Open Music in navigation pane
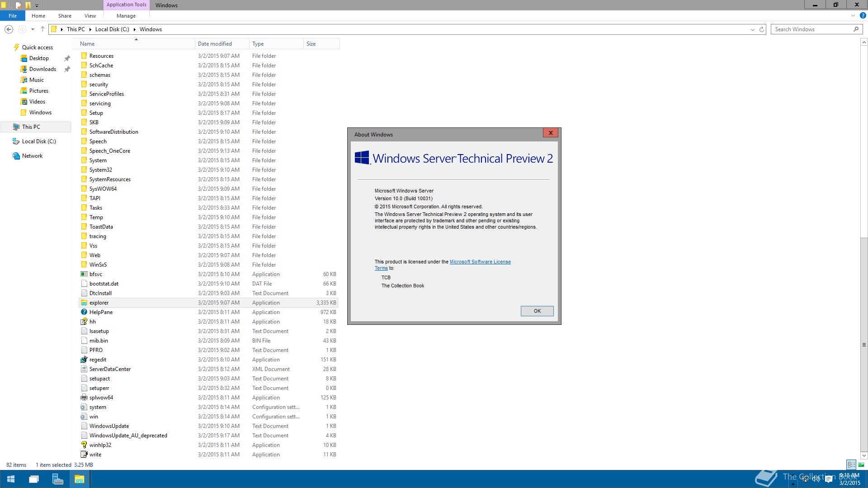This screenshot has width=868, height=488. [37, 80]
